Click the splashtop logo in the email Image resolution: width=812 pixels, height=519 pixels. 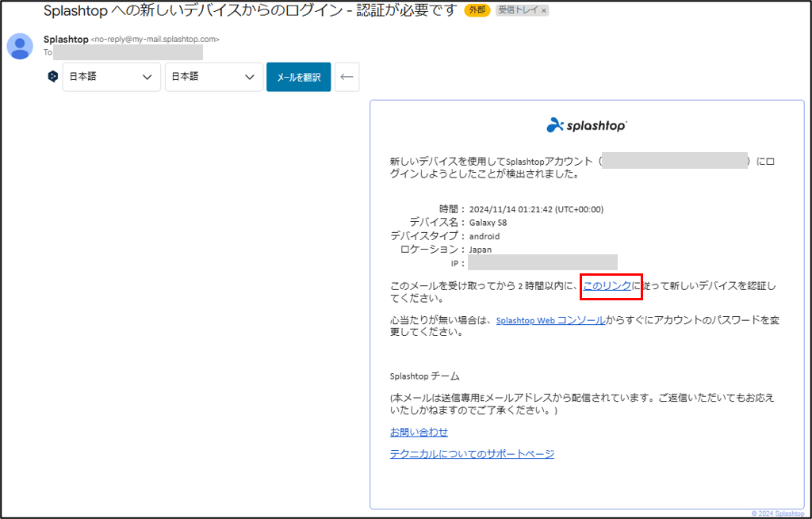click(x=587, y=125)
